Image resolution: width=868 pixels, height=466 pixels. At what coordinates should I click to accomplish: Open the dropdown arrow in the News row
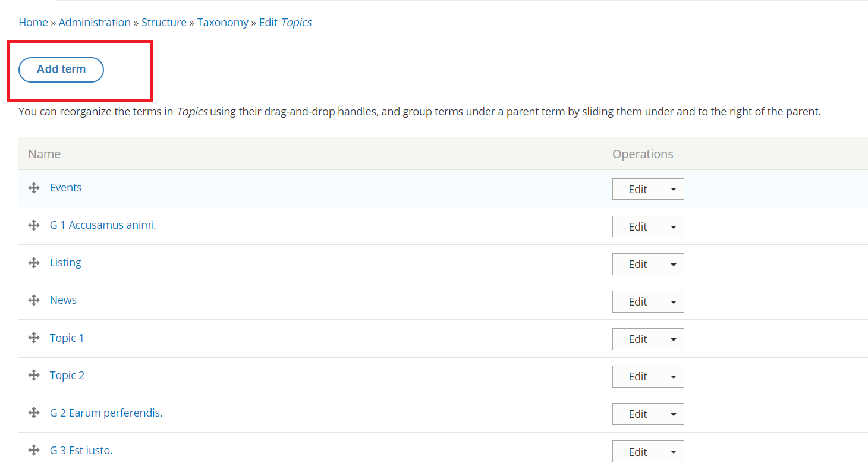coord(673,301)
